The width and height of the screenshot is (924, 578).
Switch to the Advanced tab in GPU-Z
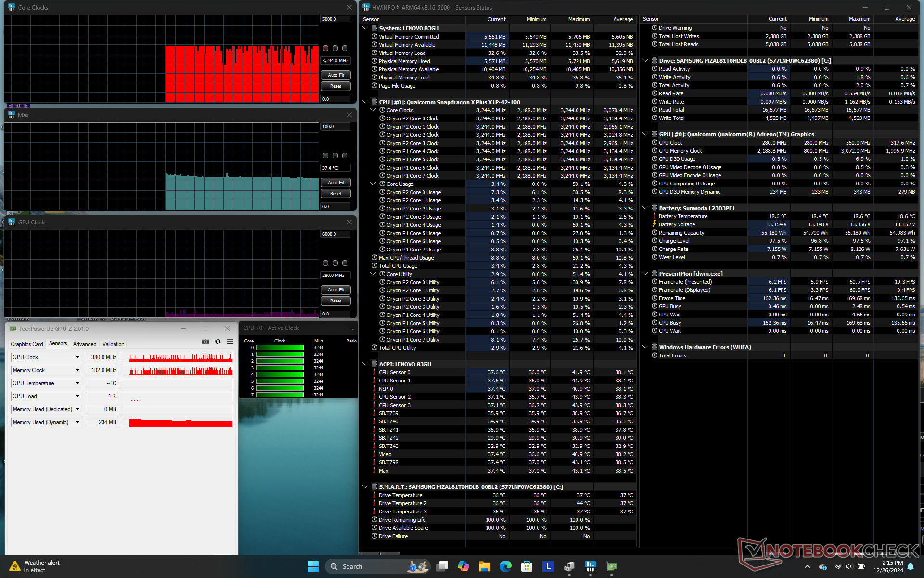pos(85,344)
